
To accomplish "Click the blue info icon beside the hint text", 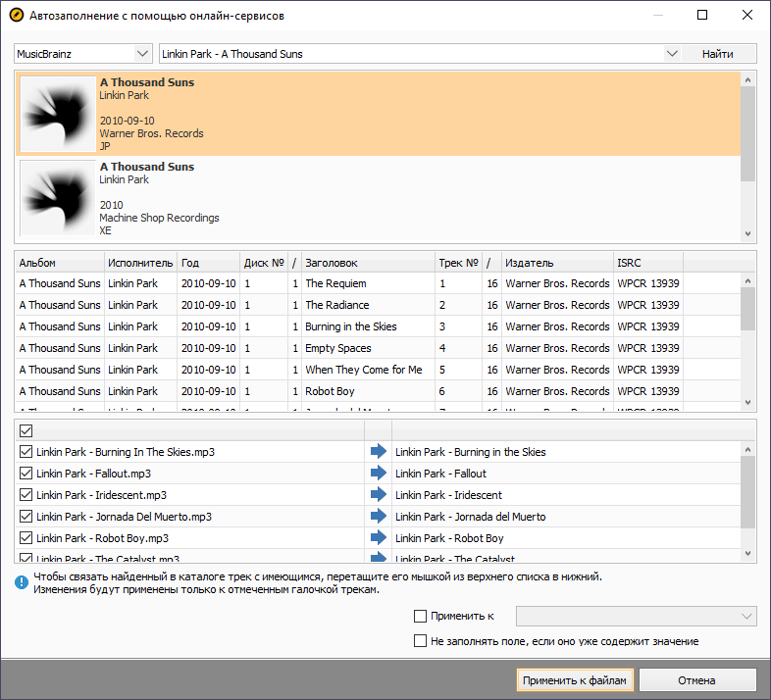I will [22, 582].
